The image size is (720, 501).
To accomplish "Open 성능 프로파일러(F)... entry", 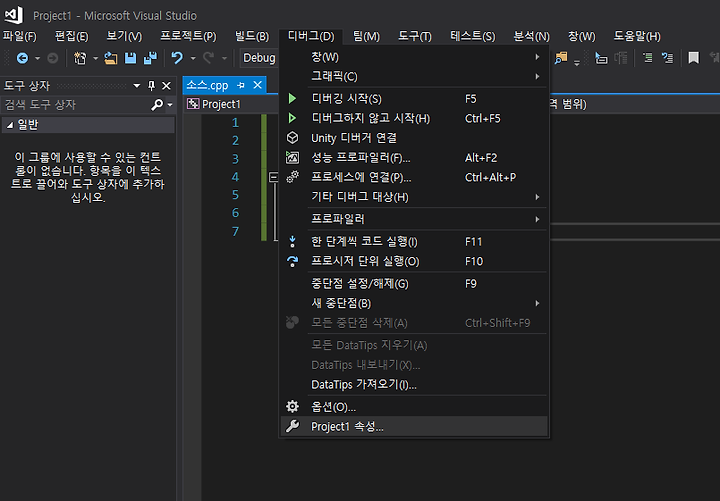I will (x=414, y=158).
